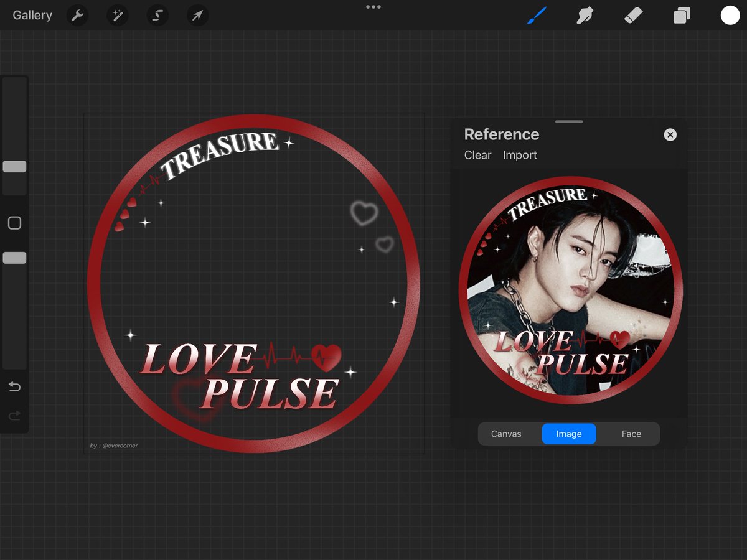
Task: Tap the square modify button in sidebar
Action: 14,223
